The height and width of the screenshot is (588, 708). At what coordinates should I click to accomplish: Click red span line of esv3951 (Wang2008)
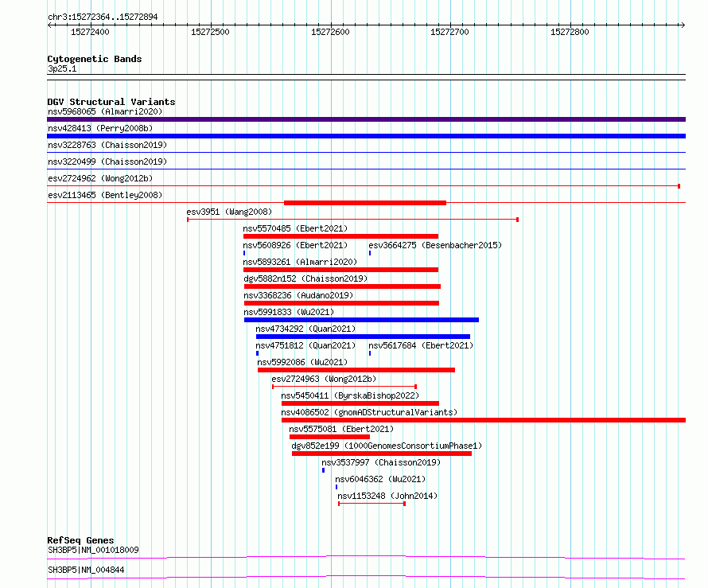352,220
